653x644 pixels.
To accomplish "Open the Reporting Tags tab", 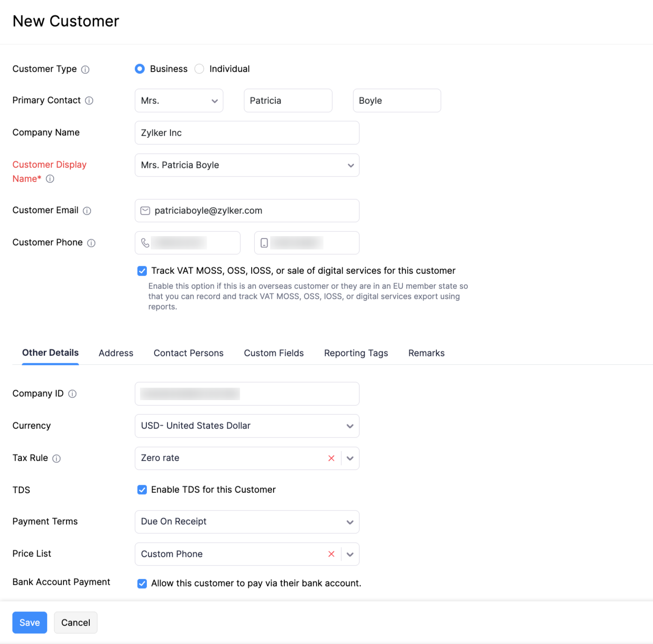I will [356, 353].
